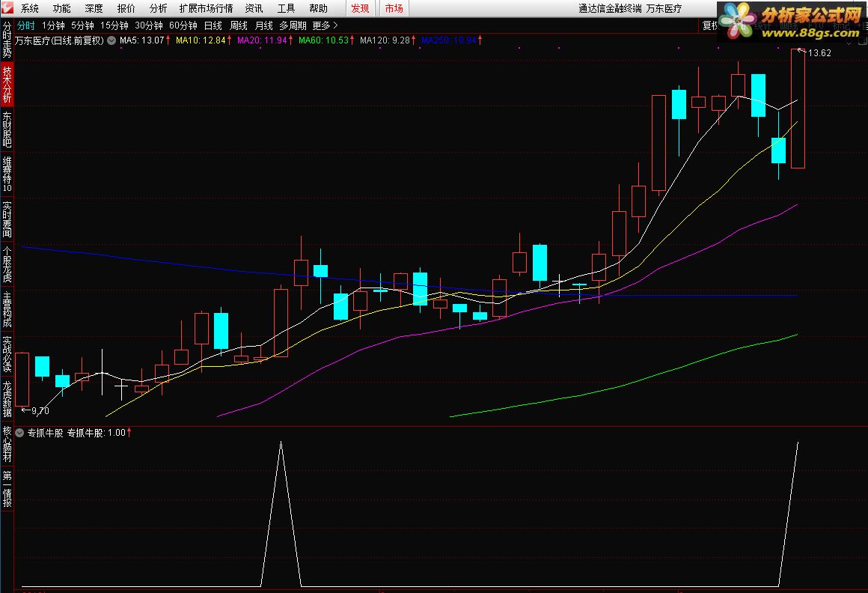
Task: Open 多周期 multi-period view
Action: coord(293,25)
